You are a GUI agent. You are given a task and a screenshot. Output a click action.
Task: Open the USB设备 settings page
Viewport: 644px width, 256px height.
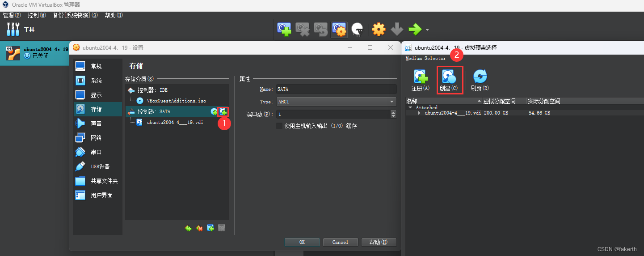click(98, 166)
